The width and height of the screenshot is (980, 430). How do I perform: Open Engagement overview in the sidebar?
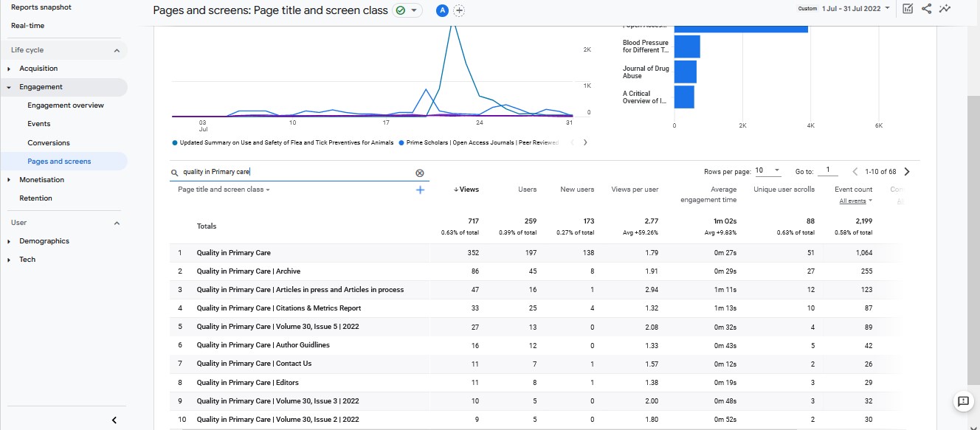(66, 105)
